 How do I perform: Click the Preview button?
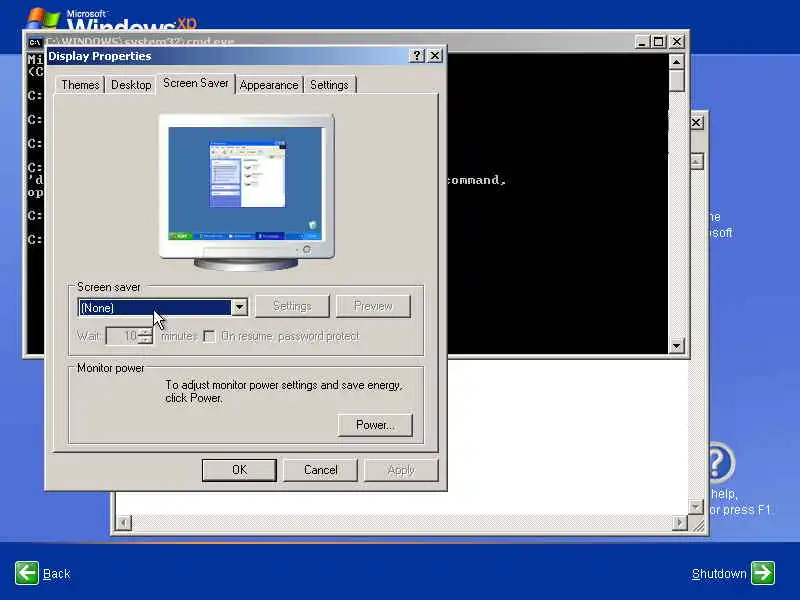coord(373,306)
